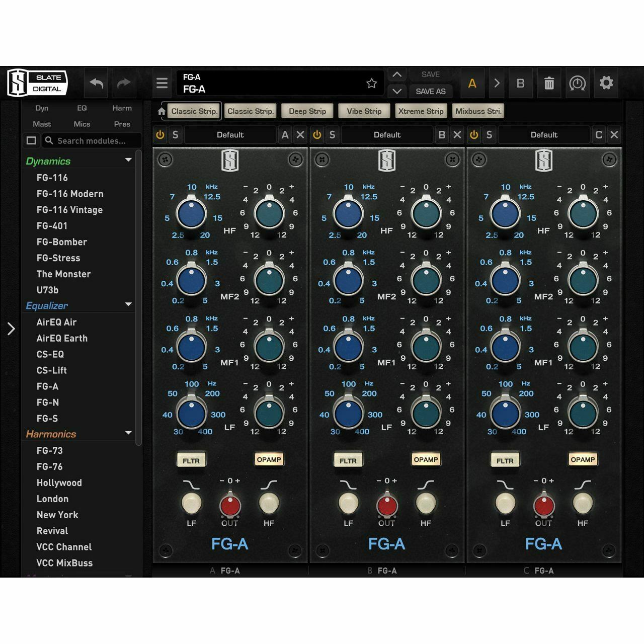The height and width of the screenshot is (644, 644).
Task: Toggle power for module B
Action: (x=317, y=135)
